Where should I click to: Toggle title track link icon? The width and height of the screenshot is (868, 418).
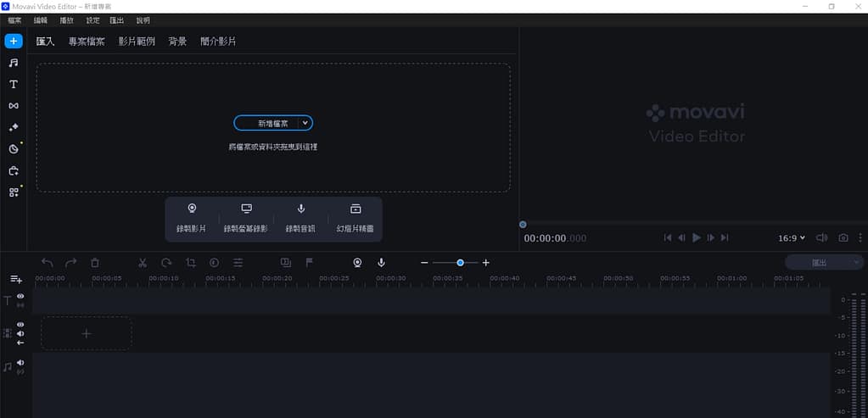point(20,305)
